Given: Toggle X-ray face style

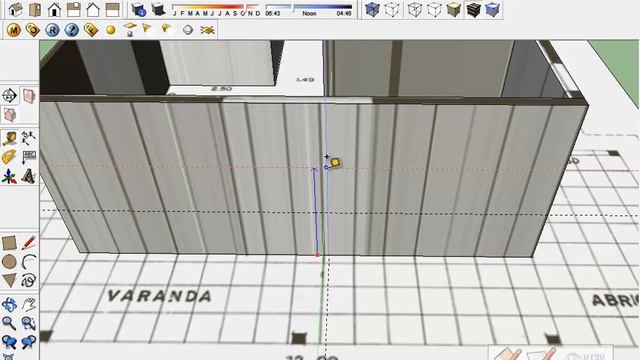Looking at the screenshot, I should coord(372,9).
